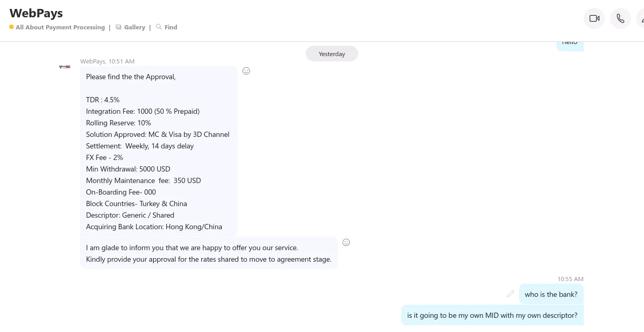
Task: Click the "I am glade to inform you" line
Action: tap(192, 248)
